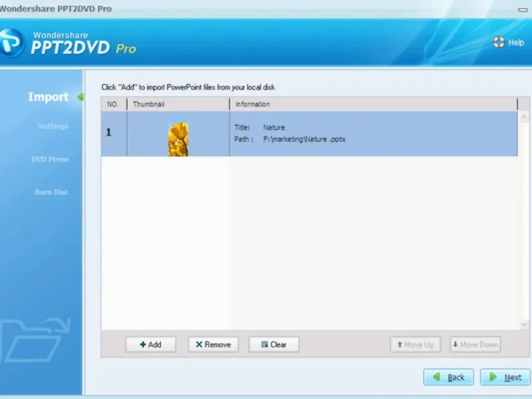This screenshot has width=532, height=399.
Task: Open the Import step in sidebar
Action: point(48,97)
